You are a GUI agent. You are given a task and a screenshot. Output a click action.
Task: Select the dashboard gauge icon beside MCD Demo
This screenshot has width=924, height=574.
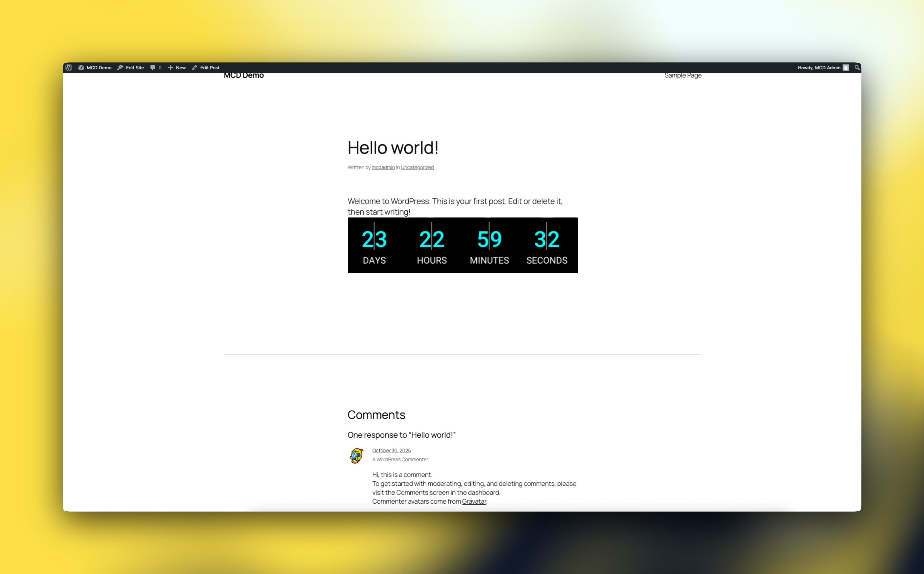[81, 67]
